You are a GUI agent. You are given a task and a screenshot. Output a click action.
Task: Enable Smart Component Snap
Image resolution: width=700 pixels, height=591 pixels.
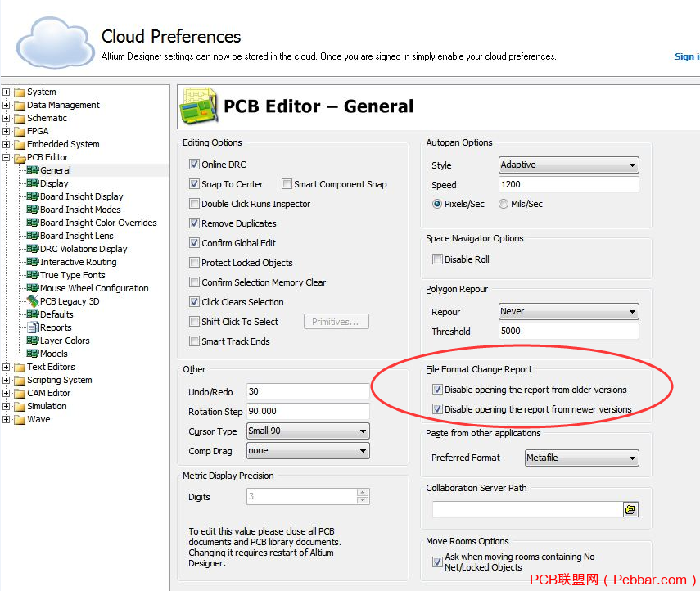pos(287,184)
